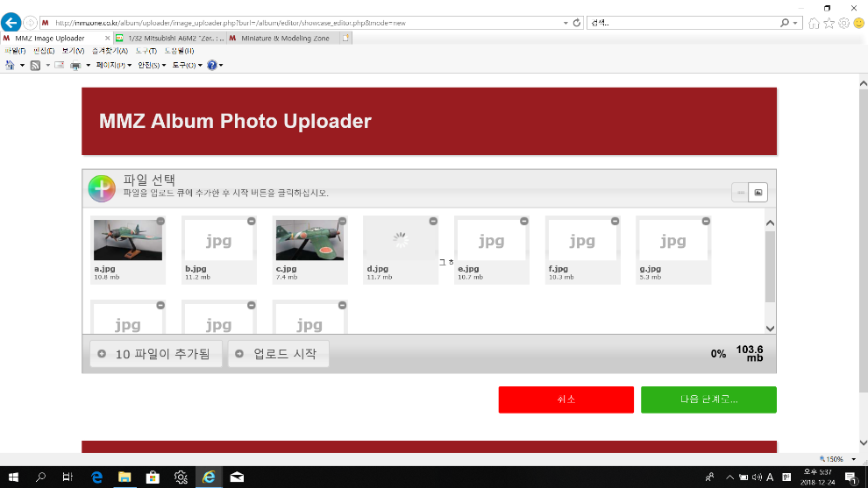Open the browser home page icon
Viewport: 868px width, 488px height.
815,23
